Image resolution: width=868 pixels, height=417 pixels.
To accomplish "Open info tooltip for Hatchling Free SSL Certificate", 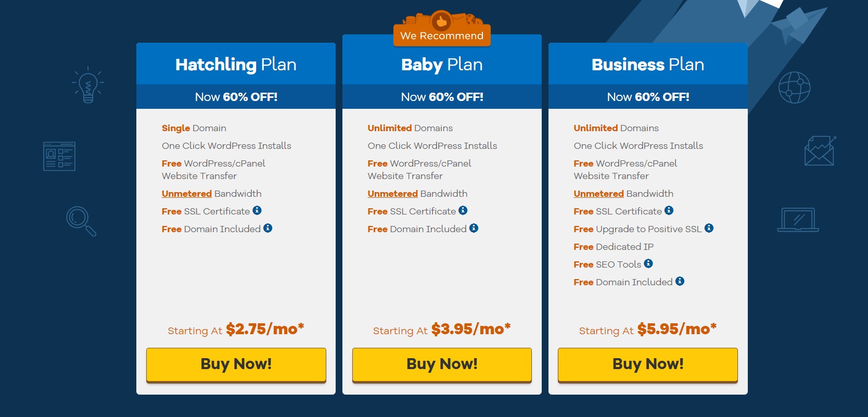I will tap(257, 211).
